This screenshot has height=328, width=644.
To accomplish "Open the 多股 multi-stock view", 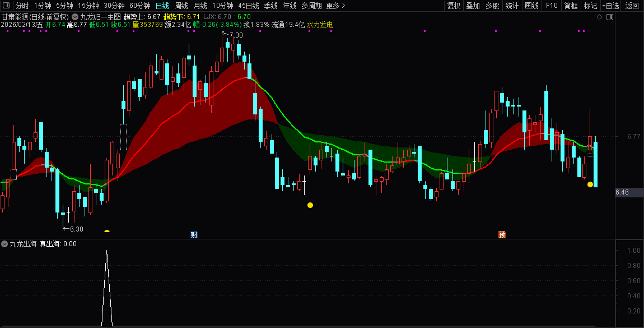I will coord(492,6).
